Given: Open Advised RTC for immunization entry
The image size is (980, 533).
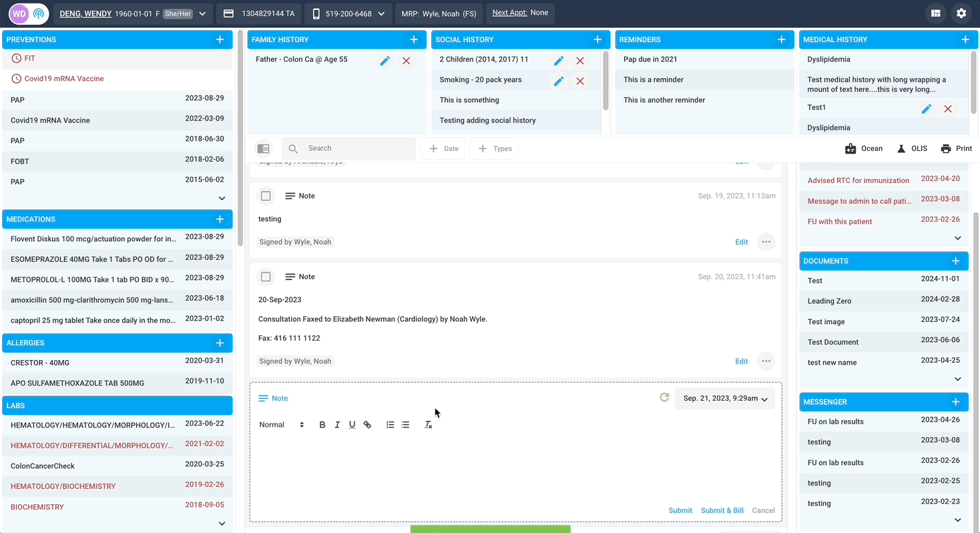Looking at the screenshot, I should pyautogui.click(x=883, y=180).
